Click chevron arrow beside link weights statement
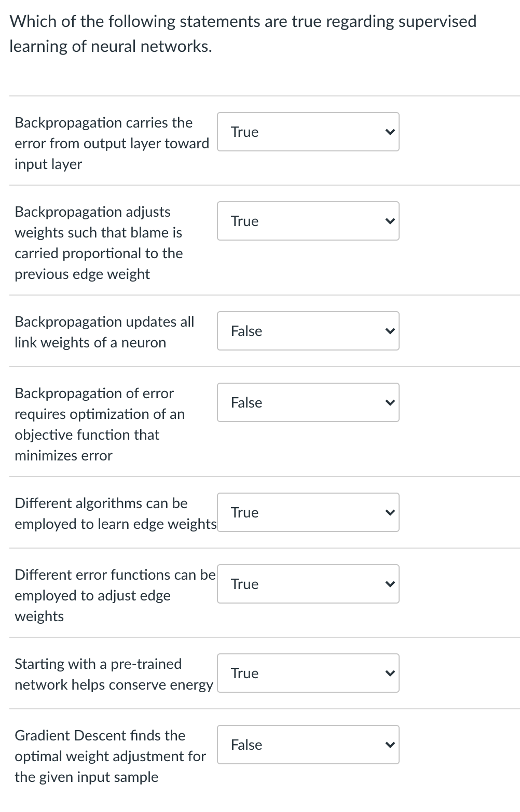The height and width of the screenshot is (812, 520). pos(390,331)
